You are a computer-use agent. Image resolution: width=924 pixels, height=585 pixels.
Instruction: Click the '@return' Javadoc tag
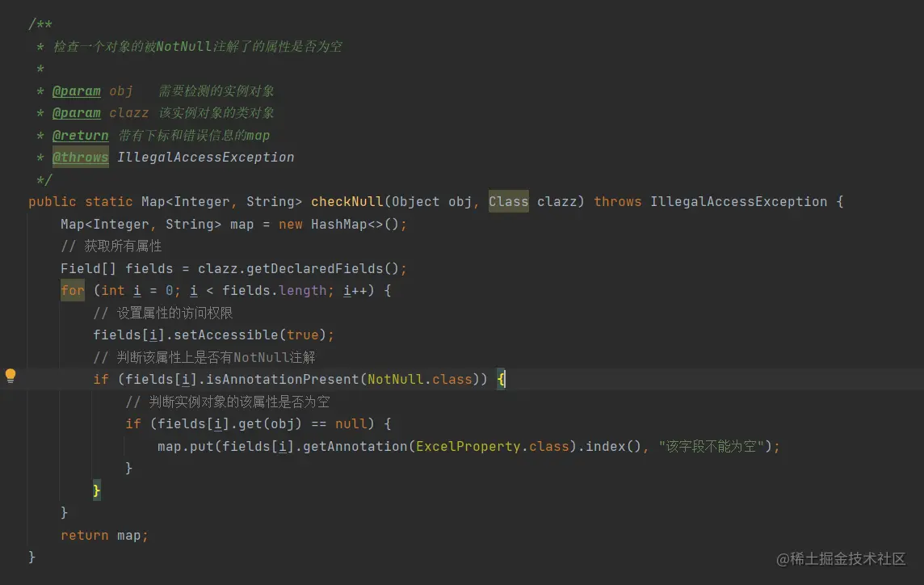(x=80, y=135)
